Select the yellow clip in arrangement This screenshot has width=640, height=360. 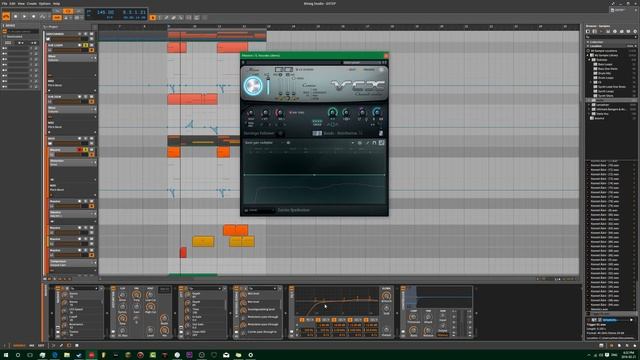coord(203,241)
